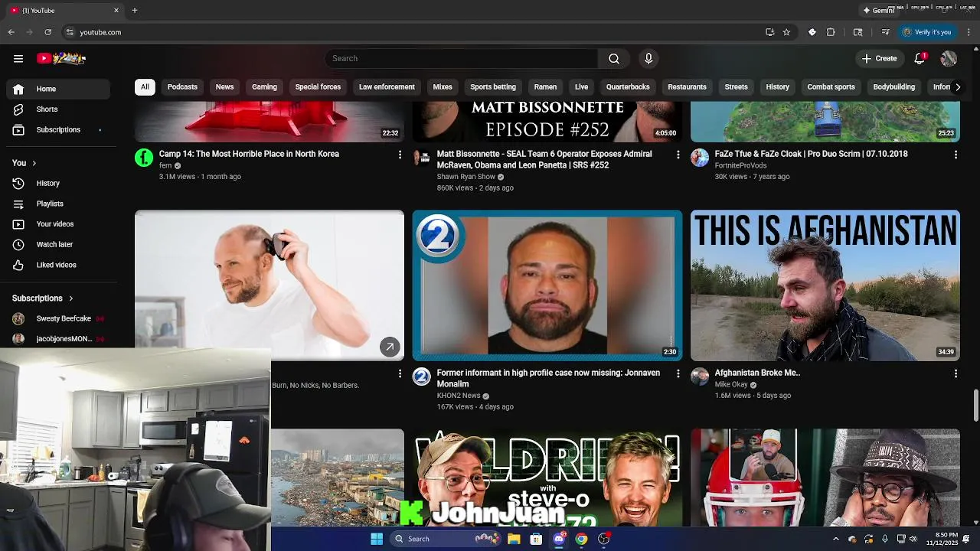Select the Podcasts filter chip
Viewport: 980px width, 551px height.
point(182,87)
